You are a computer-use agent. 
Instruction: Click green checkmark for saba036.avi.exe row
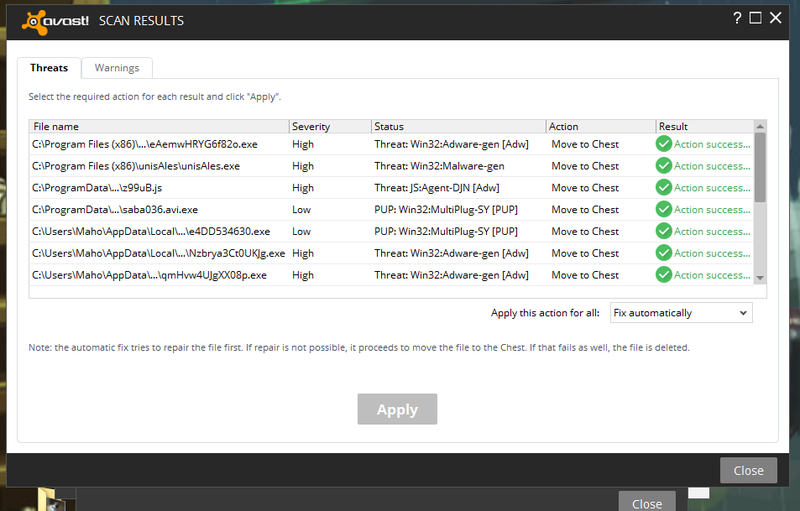point(663,209)
